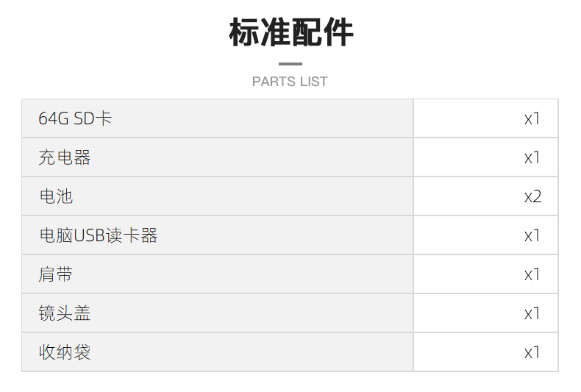Image resolution: width=581 pixels, height=392 pixels.
Task: Click the x1 quantity for 肩带
Action: [x=532, y=274]
